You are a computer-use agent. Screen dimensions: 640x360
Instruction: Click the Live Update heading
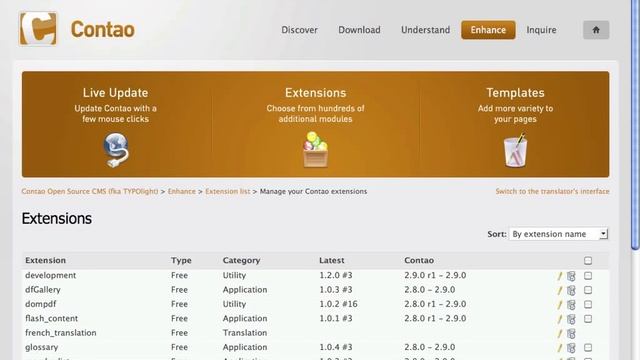(116, 93)
